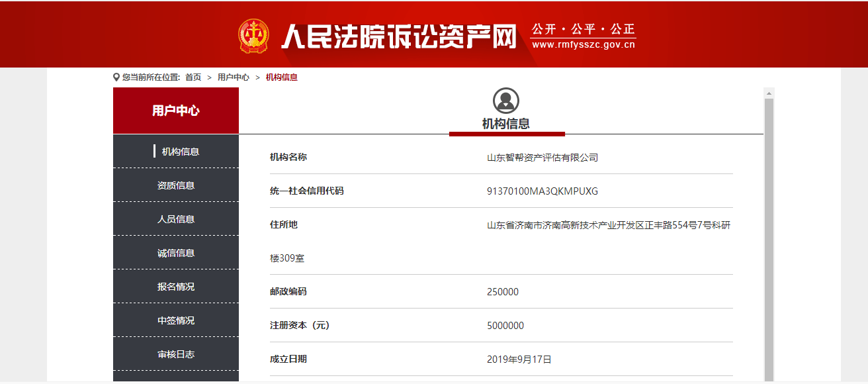Go to 首页 via the breadcrumb
The image size is (868, 384).
pyautogui.click(x=193, y=77)
